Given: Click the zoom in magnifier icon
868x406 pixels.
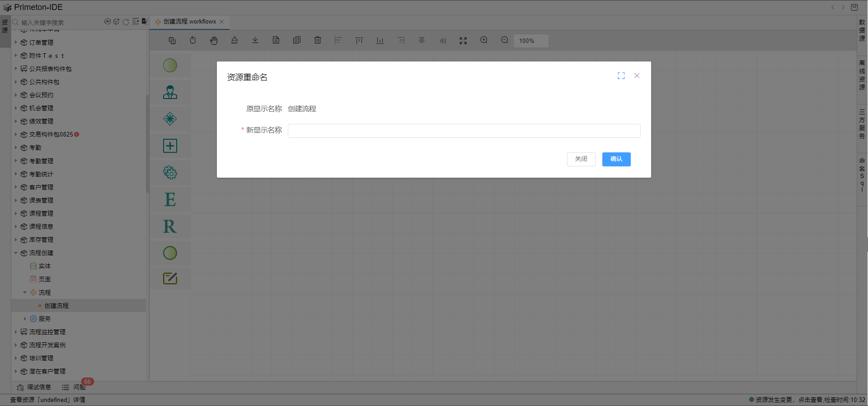Looking at the screenshot, I should pos(484,40).
